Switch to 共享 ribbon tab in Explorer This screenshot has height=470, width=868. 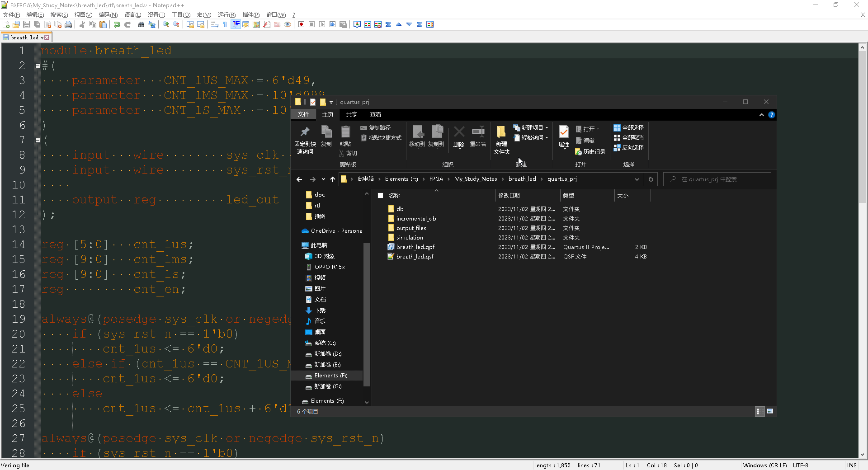click(x=351, y=115)
